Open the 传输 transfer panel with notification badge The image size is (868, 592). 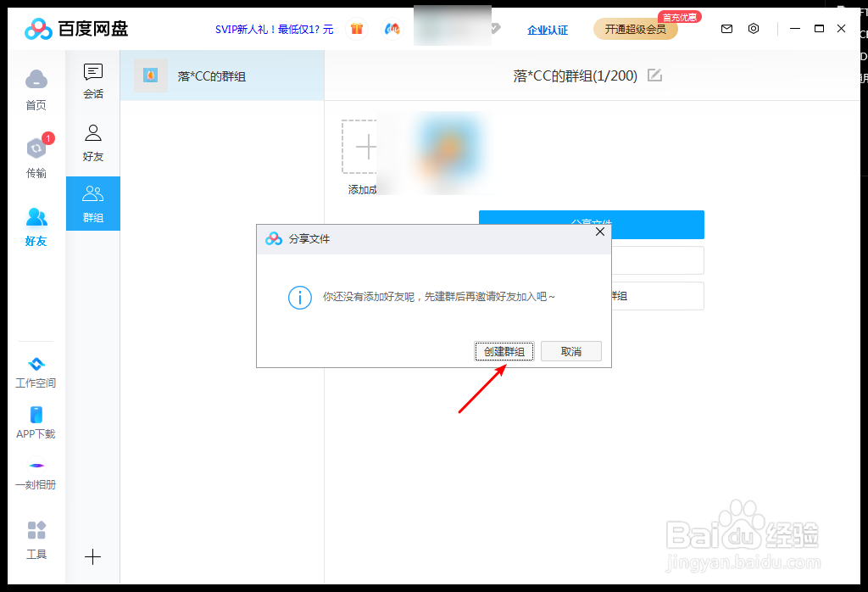coord(36,148)
